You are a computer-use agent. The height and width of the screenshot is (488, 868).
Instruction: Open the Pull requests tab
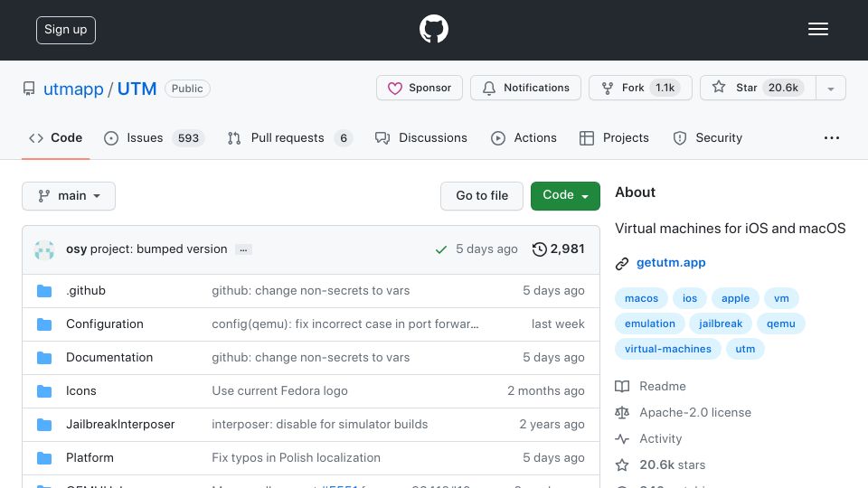pos(290,137)
